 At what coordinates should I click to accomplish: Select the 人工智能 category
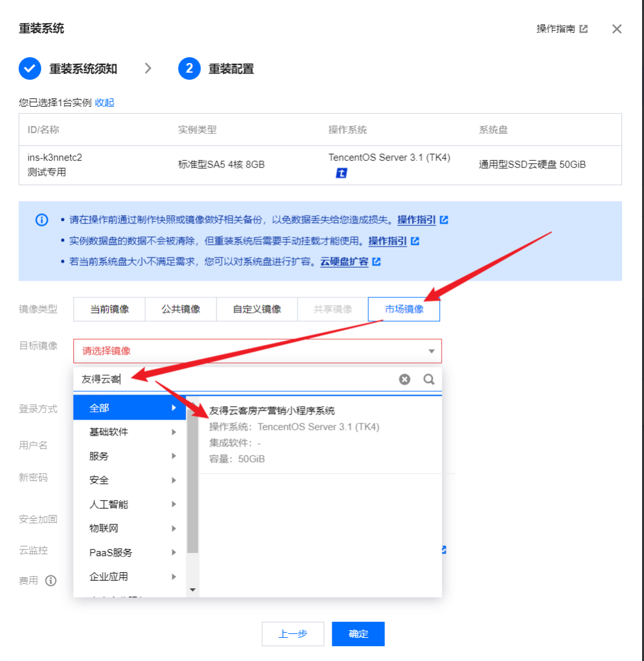coord(129,504)
